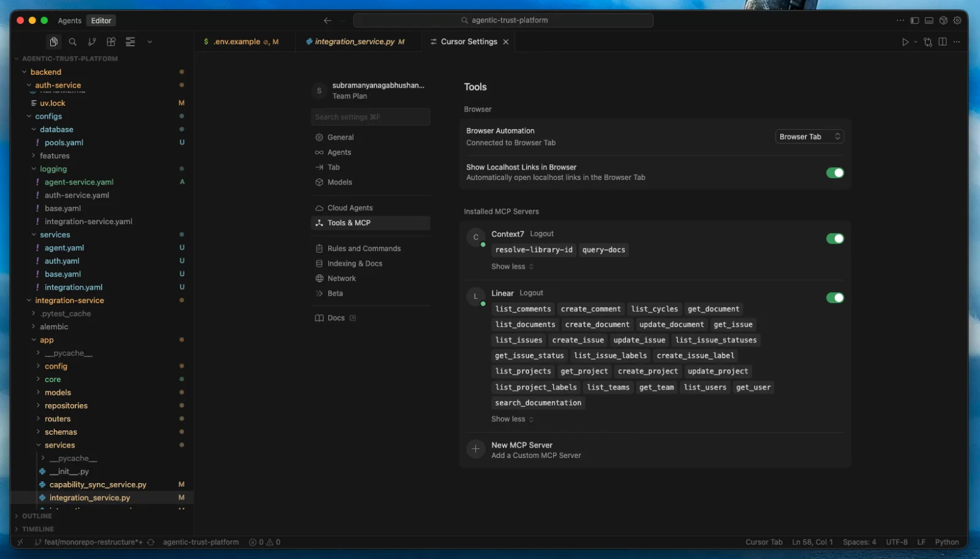Click the agentic-trust-platform command search bar
Image resolution: width=980 pixels, height=559 pixels.
click(503, 20)
